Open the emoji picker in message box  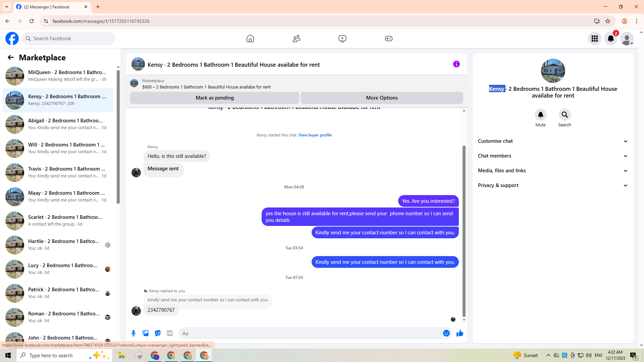(446, 333)
